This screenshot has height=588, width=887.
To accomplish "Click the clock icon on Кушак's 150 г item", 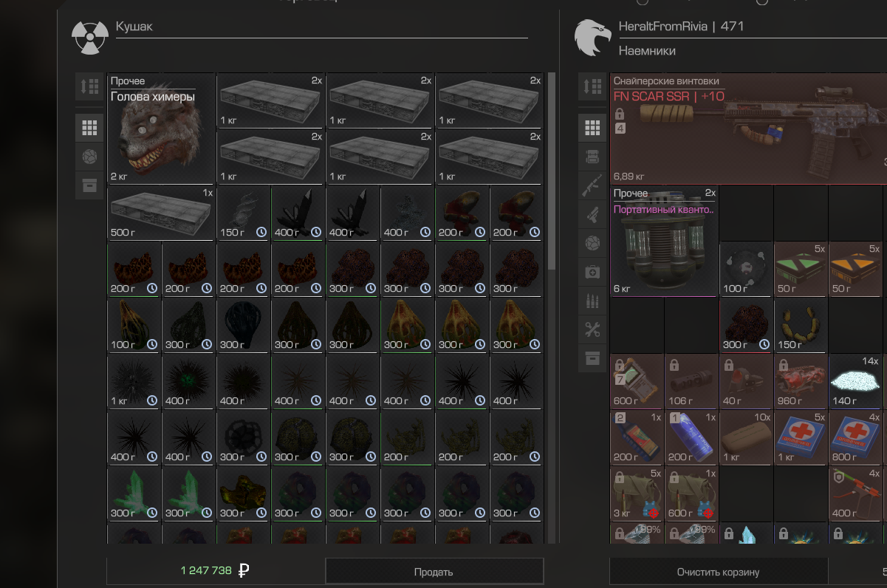I will coord(261,232).
